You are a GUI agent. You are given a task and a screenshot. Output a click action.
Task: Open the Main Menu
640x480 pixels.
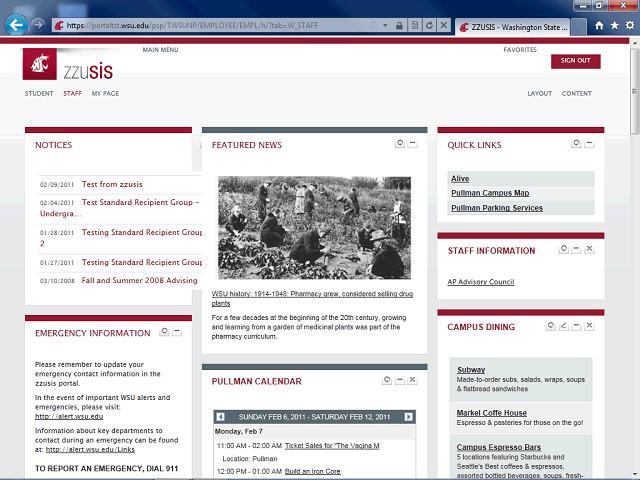[x=160, y=50]
